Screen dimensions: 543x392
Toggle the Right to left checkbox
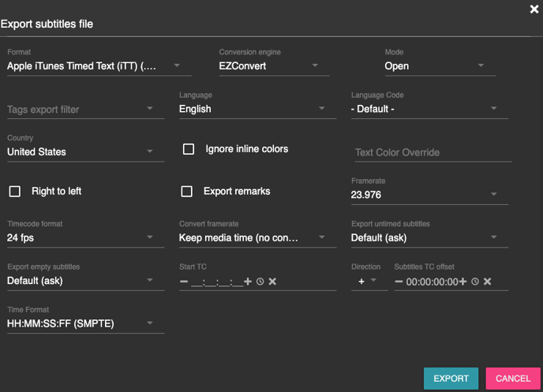[14, 192]
